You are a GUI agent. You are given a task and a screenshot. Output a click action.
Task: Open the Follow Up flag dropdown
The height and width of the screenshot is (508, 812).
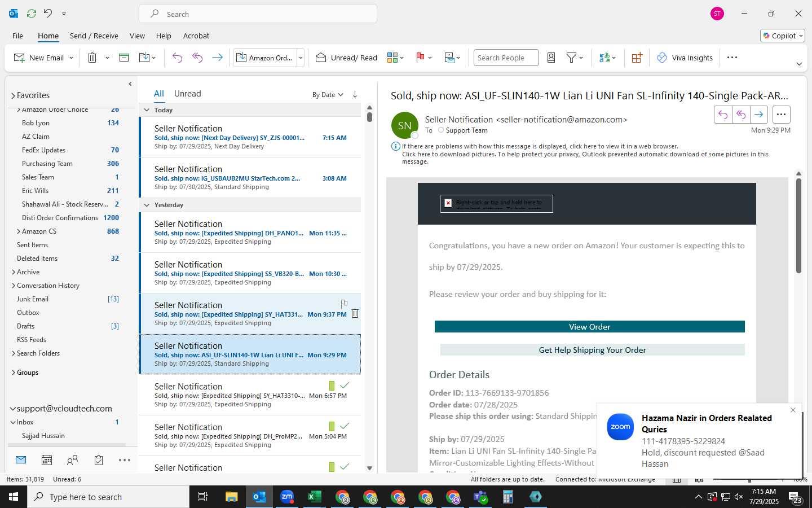pyautogui.click(x=423, y=58)
